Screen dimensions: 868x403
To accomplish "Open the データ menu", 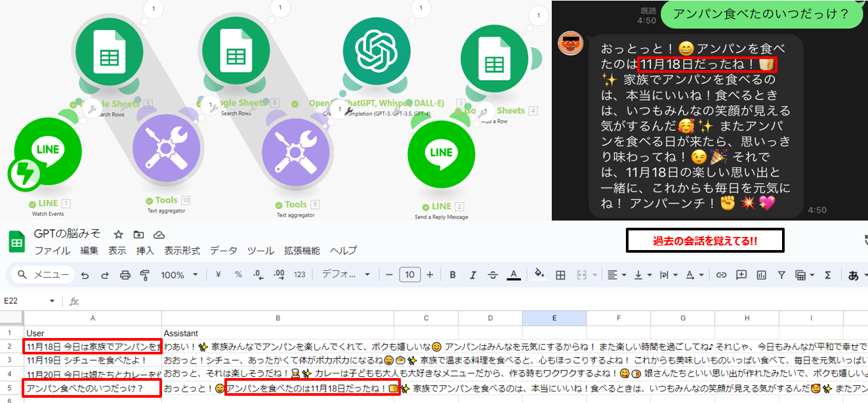I will point(224,251).
